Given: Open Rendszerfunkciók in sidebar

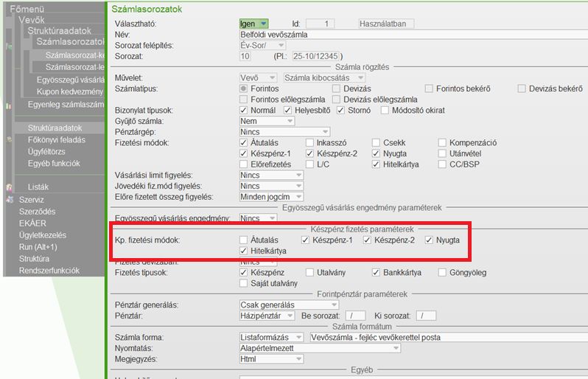Looking at the screenshot, I should [x=49, y=271].
